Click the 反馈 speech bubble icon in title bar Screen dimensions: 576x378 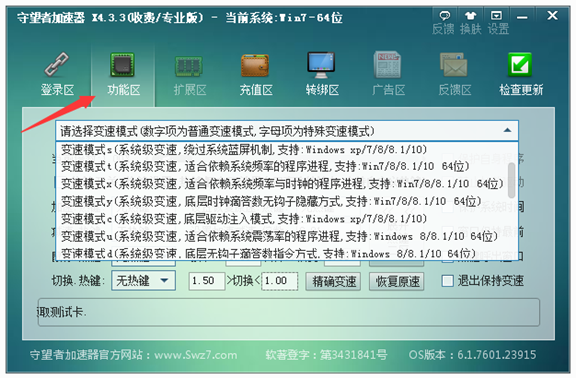[x=444, y=16]
